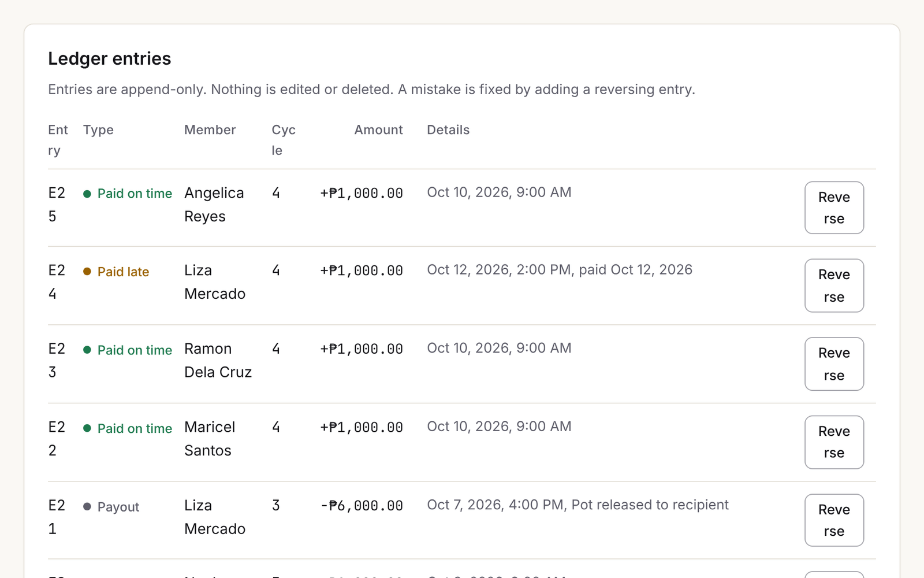Click cycle value 3 in Payout row
This screenshot has height=578, width=924.
coord(276,505)
